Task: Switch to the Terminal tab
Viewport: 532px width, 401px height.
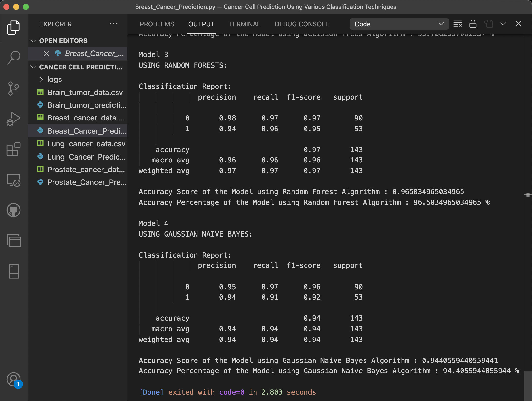Action: (x=244, y=24)
